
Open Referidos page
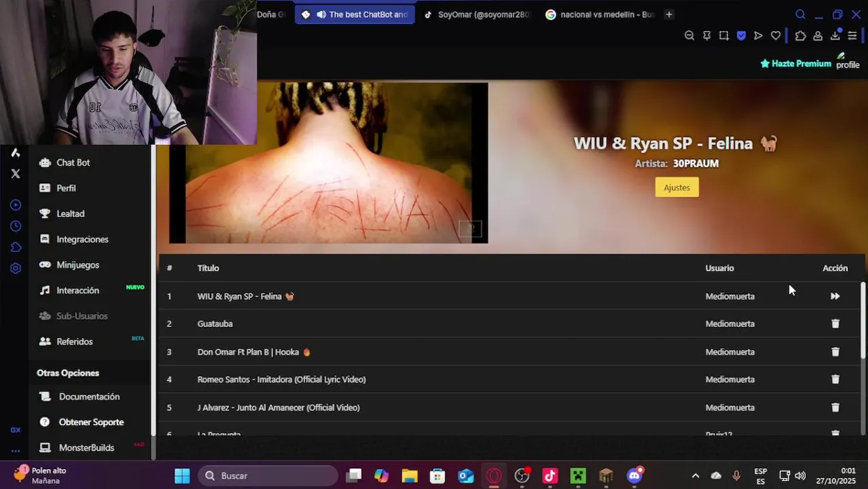click(x=75, y=342)
